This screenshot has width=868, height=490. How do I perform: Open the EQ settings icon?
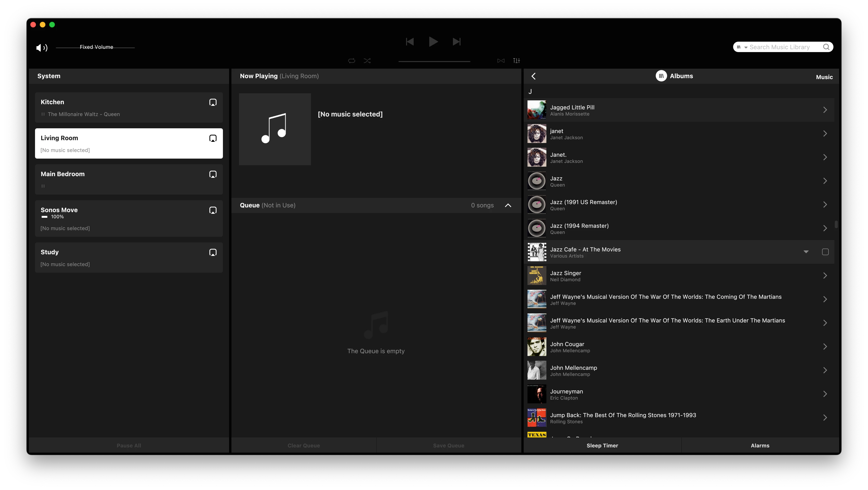coord(516,61)
